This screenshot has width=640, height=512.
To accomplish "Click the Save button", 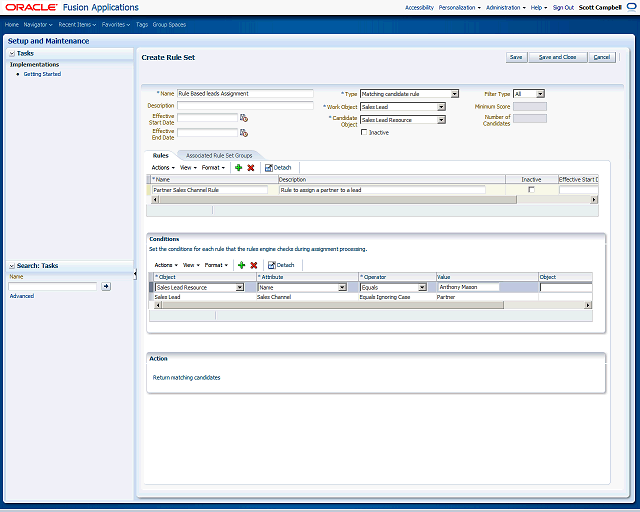I will tap(516, 57).
